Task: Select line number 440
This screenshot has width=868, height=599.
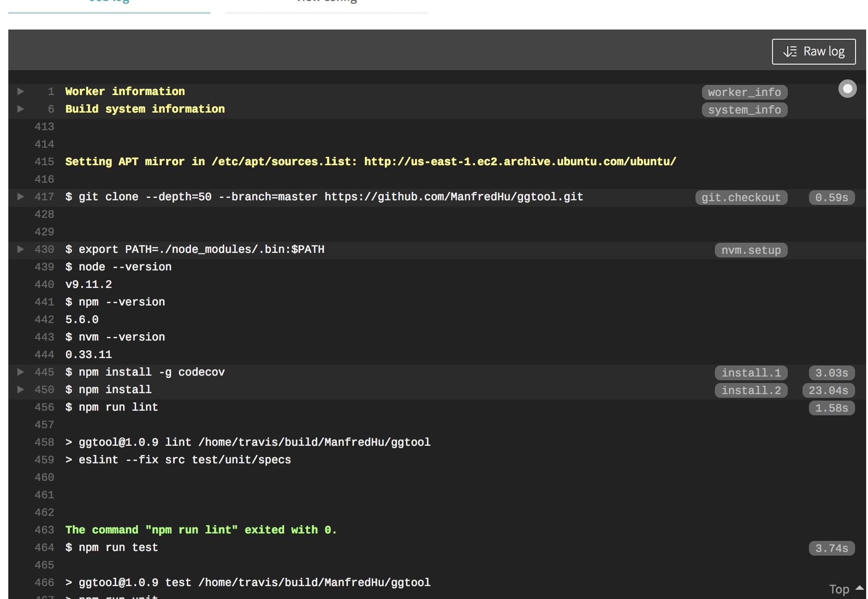Action: coord(44,284)
